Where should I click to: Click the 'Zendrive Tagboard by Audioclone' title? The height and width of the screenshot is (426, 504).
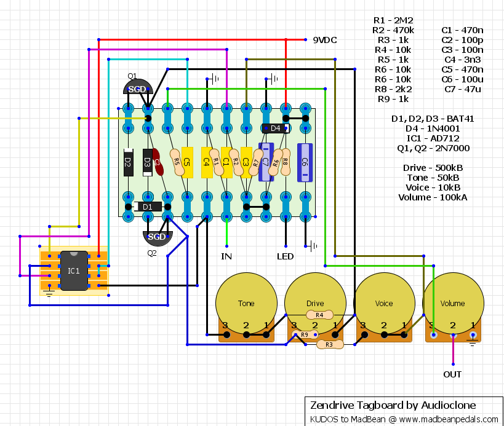393,406
